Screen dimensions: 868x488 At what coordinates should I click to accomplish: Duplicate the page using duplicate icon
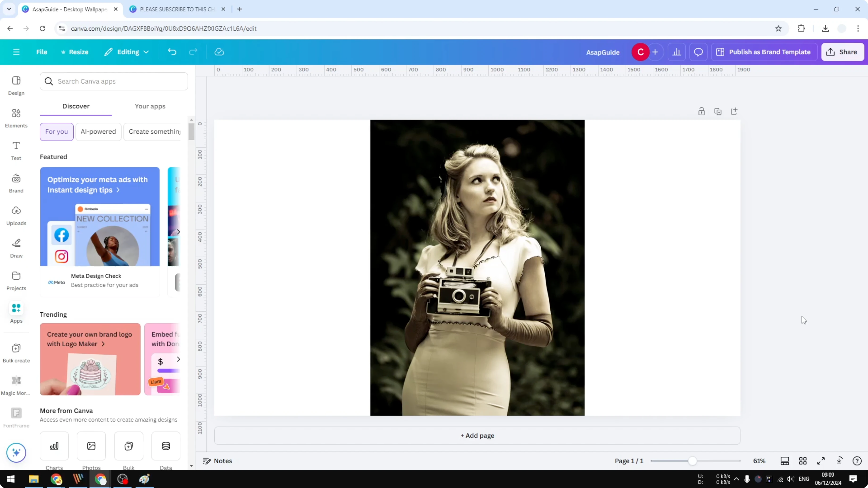pyautogui.click(x=718, y=111)
